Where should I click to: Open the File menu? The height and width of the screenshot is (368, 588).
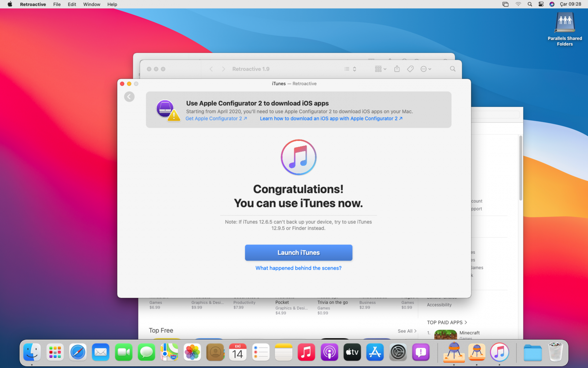pyautogui.click(x=57, y=4)
